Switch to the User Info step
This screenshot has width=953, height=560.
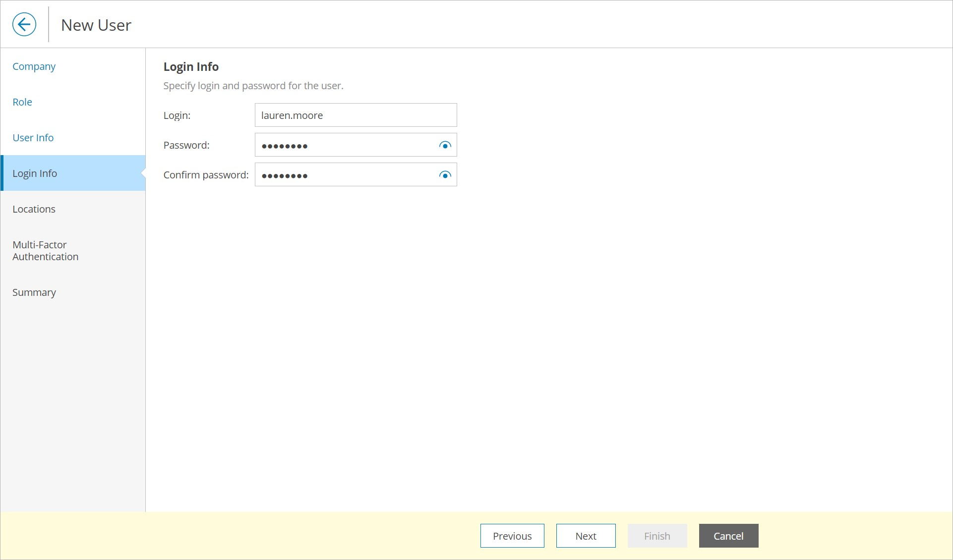click(x=33, y=138)
